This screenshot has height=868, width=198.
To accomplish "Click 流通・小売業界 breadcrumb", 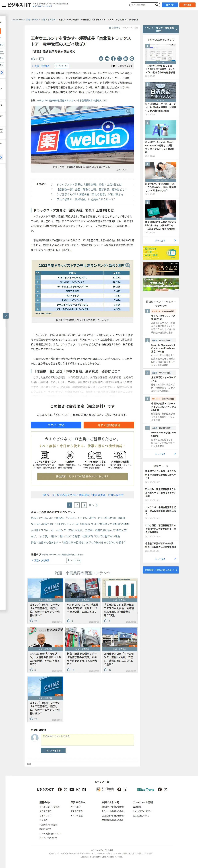I will (48, 20).
